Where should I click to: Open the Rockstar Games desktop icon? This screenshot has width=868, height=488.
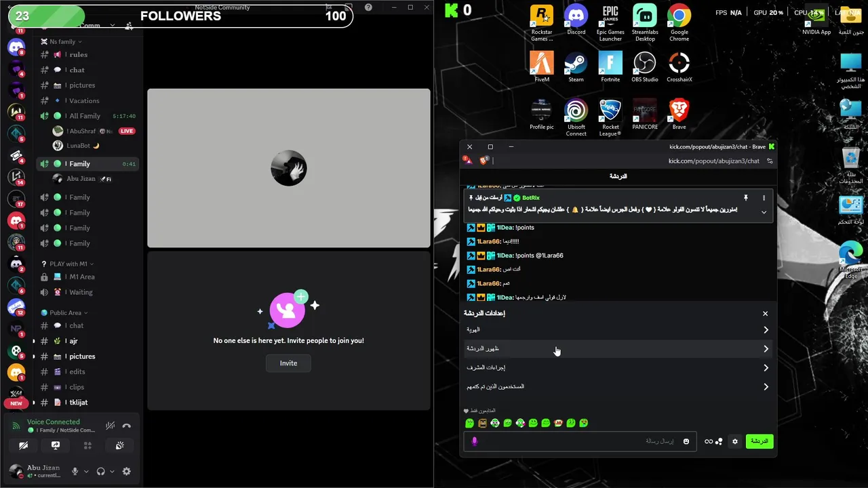(542, 24)
